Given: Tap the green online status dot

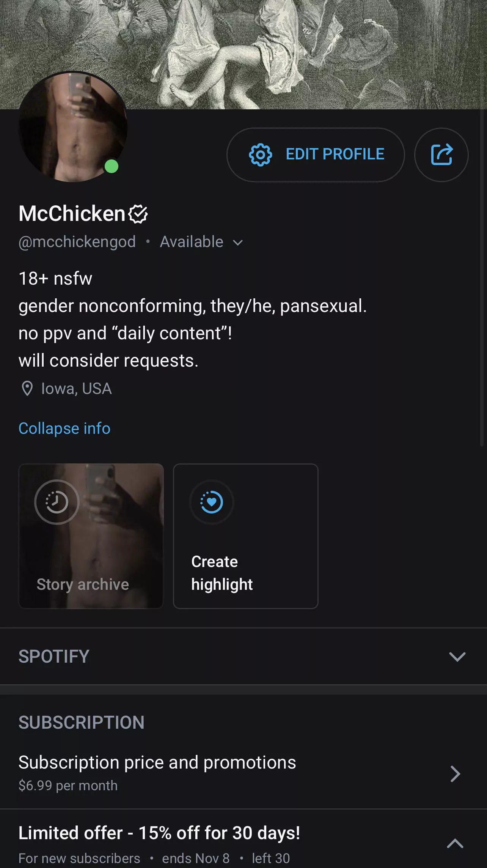Looking at the screenshot, I should (112, 166).
